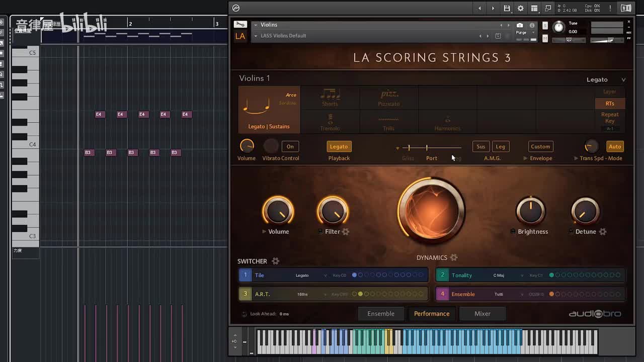This screenshot has width=644, height=362.
Task: Adjust the Gliss/Port slider
Action: coord(431,147)
